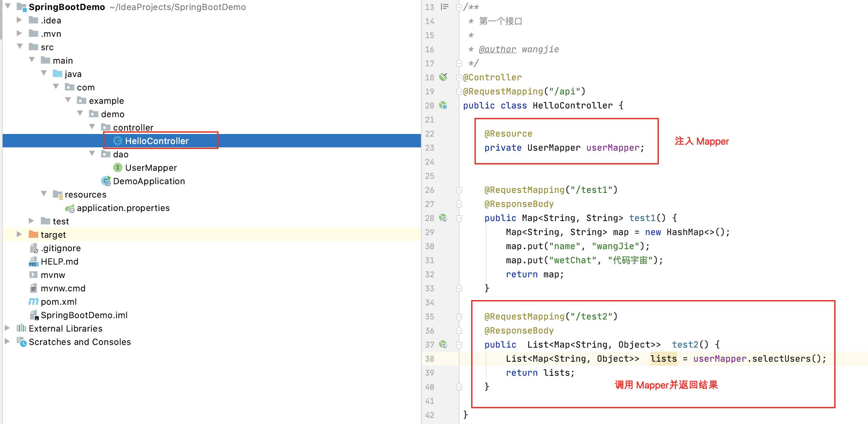Click the request mapping gutter icon beside test2()

coord(443,345)
